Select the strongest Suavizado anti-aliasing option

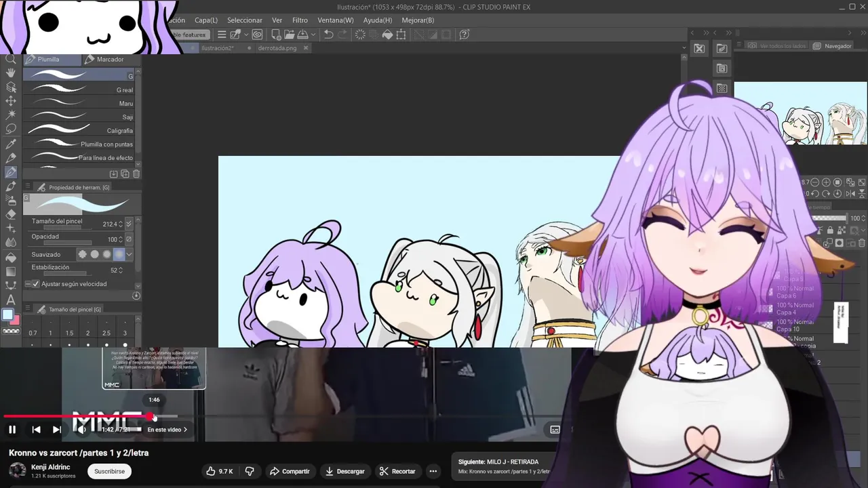[119, 255]
